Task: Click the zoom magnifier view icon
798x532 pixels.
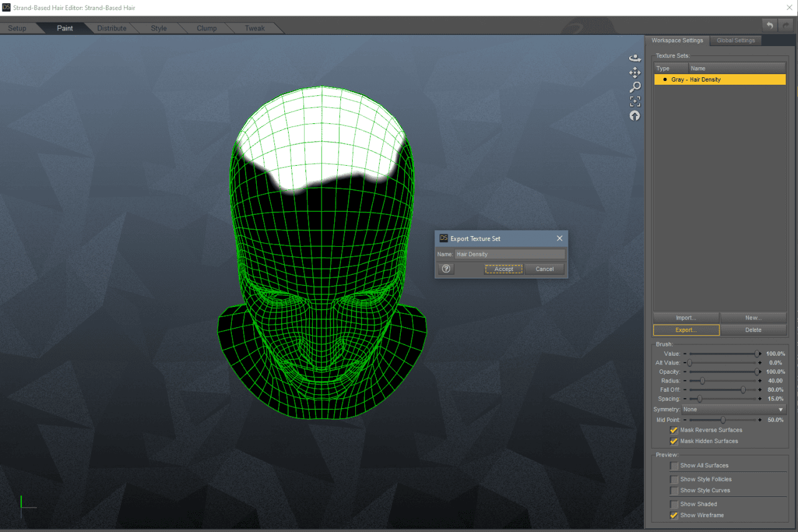Action: pos(635,87)
